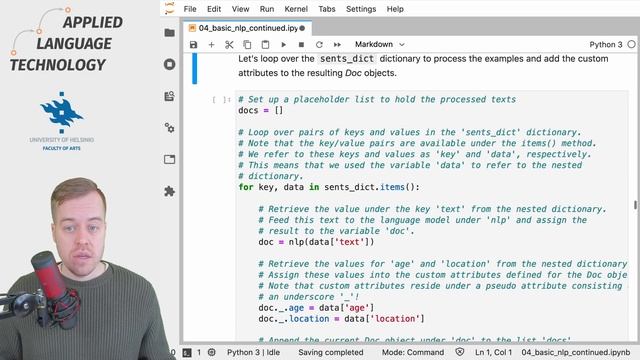The height and width of the screenshot is (360, 640).
Task: Click the unsaved-changes dot on the notebook tab
Action: tap(302, 28)
